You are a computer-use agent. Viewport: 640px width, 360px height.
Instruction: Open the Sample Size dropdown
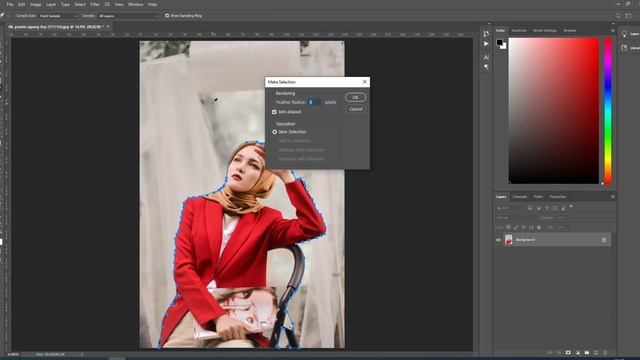[58, 16]
